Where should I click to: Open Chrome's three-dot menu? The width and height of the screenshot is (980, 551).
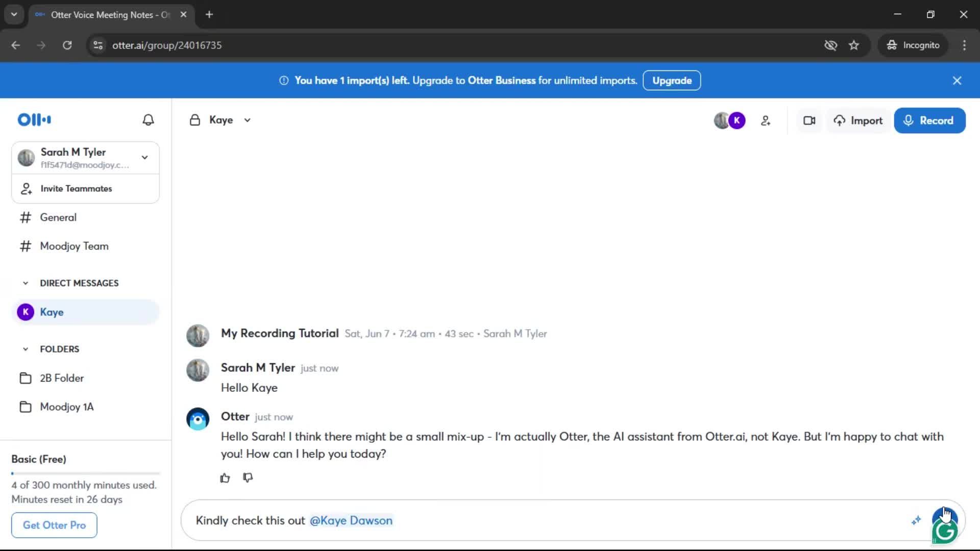pos(964,45)
